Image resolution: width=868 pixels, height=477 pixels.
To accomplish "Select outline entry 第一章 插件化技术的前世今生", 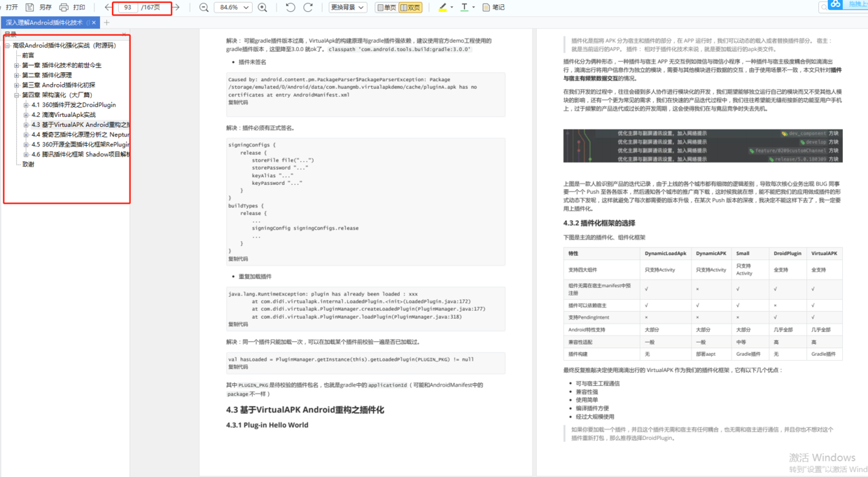I will 62,65.
